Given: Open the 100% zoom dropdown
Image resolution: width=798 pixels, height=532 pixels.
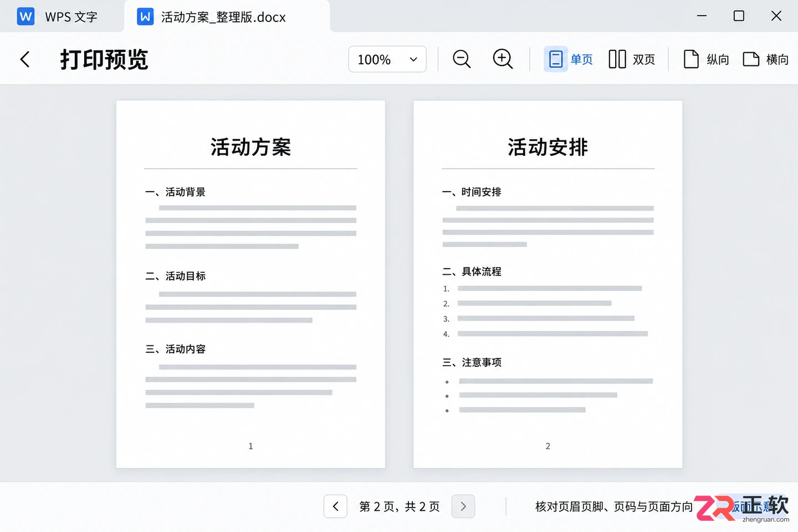Looking at the screenshot, I should tap(387, 59).
